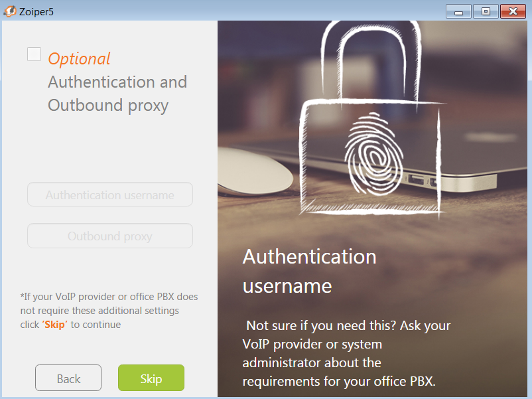This screenshot has height=399, width=532.
Task: Click the green Skip button
Action: tap(151, 378)
